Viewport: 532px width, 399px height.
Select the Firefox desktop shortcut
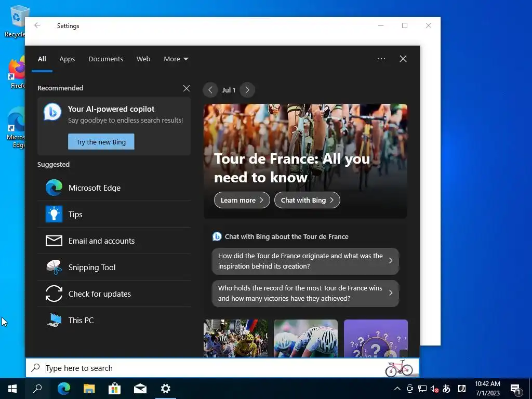coord(16,73)
